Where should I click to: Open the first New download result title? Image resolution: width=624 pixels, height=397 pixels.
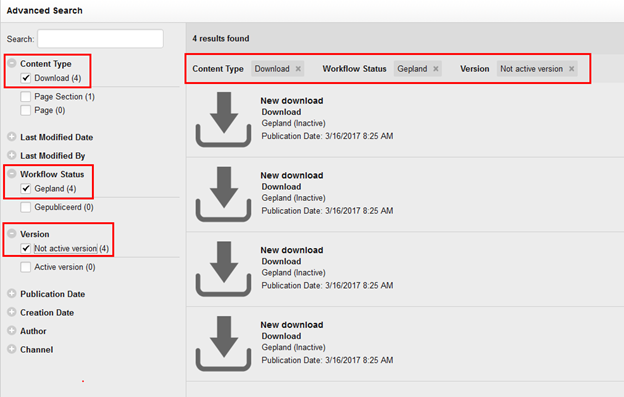[292, 101]
